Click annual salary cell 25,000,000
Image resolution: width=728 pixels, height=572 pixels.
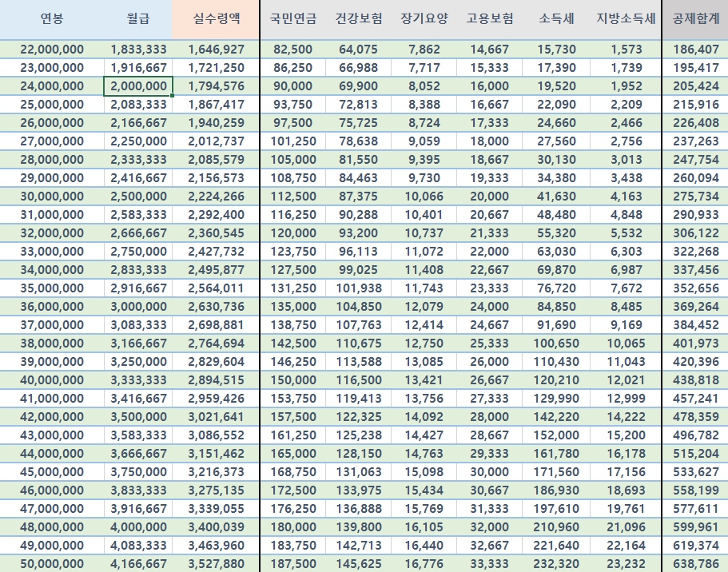click(x=52, y=105)
